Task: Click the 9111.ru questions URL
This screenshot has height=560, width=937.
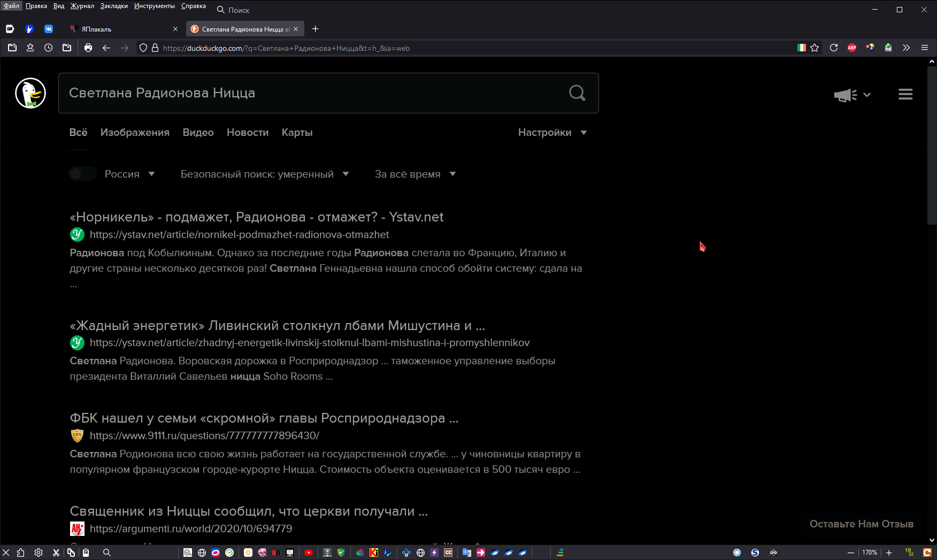Action: [204, 435]
